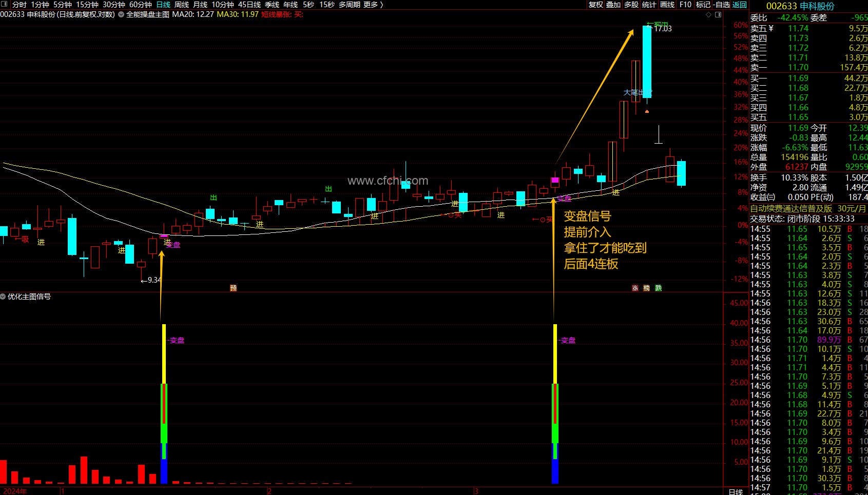
Task: Click the 买一 price 11.69
Action: [798, 78]
